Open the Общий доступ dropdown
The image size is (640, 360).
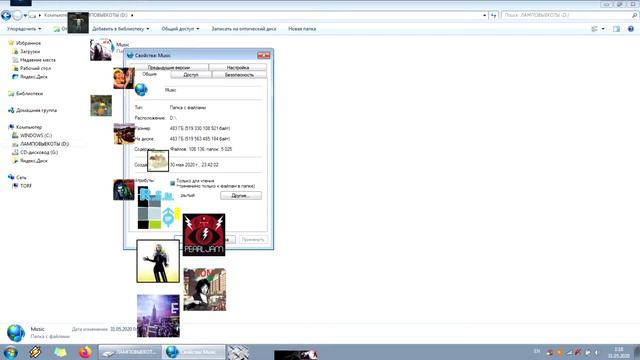(x=180, y=29)
